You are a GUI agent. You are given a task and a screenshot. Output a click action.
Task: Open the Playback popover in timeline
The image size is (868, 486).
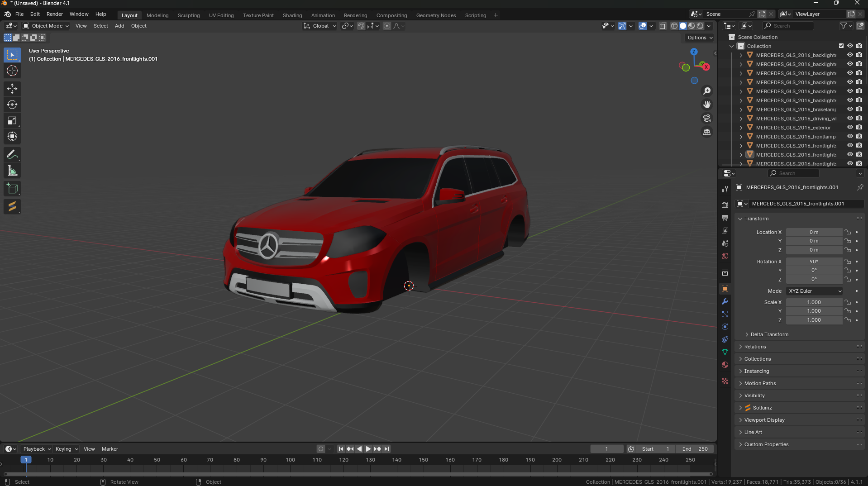click(37, 449)
